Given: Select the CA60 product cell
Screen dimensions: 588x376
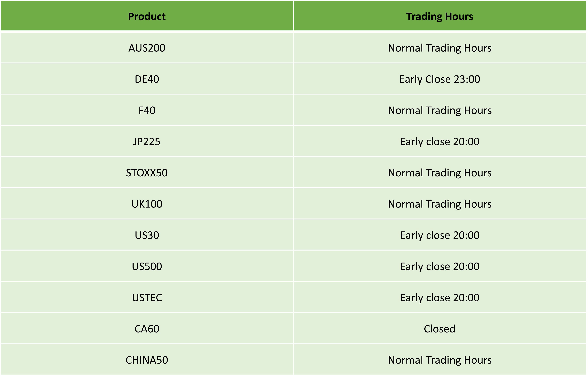Looking at the screenshot, I should [147, 329].
